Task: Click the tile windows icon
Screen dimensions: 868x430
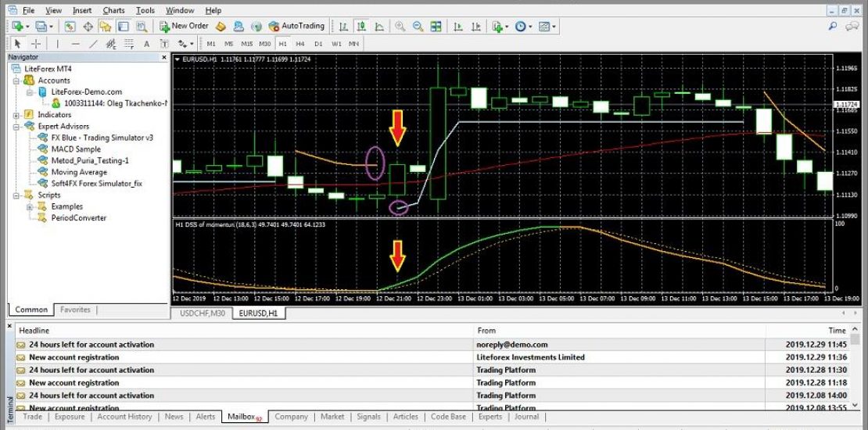Action: point(436,26)
